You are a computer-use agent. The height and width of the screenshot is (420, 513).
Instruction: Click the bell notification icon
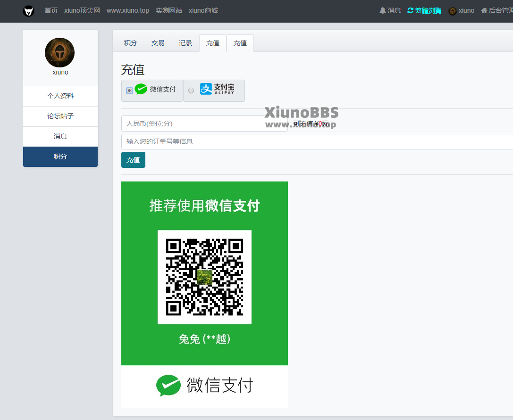[382, 10]
